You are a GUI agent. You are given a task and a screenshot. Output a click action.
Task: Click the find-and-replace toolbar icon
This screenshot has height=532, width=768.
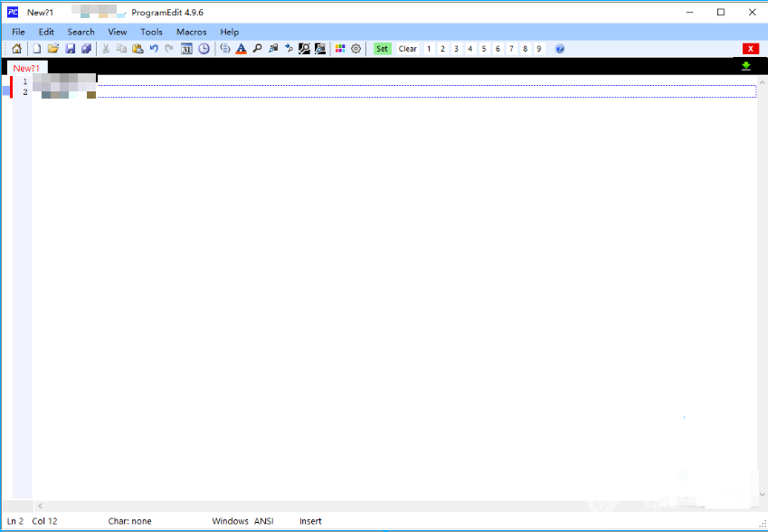tap(273, 49)
